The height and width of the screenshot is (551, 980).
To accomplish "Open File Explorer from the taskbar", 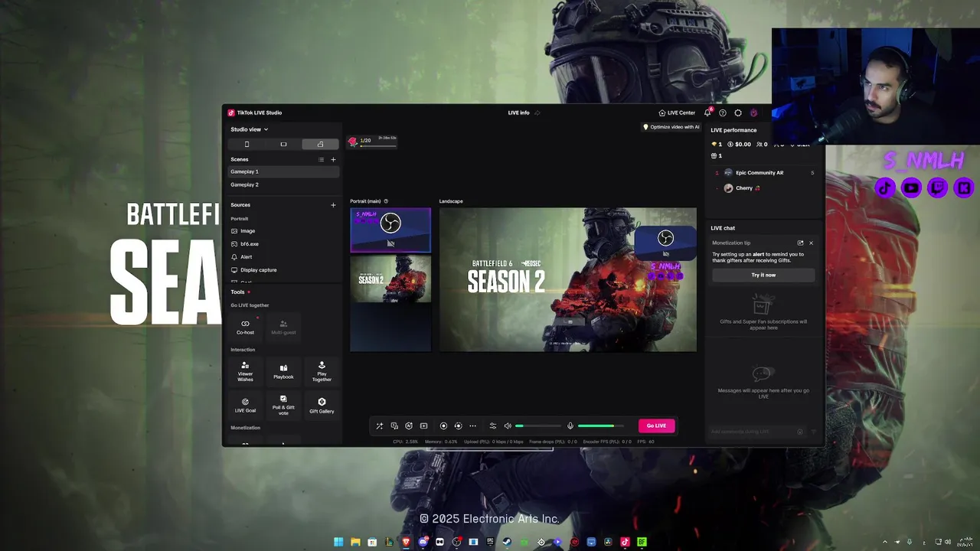I will tap(355, 542).
